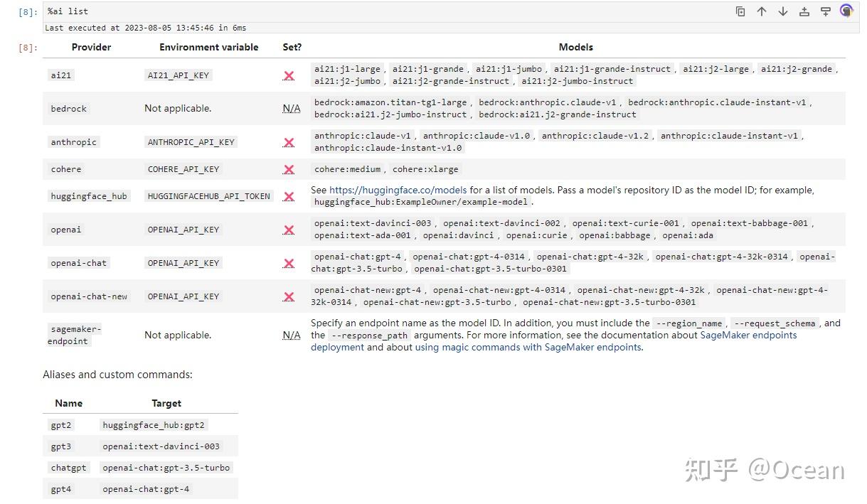The width and height of the screenshot is (867, 504).
Task: Click the N/A label in the bedrock row
Action: 292,109
